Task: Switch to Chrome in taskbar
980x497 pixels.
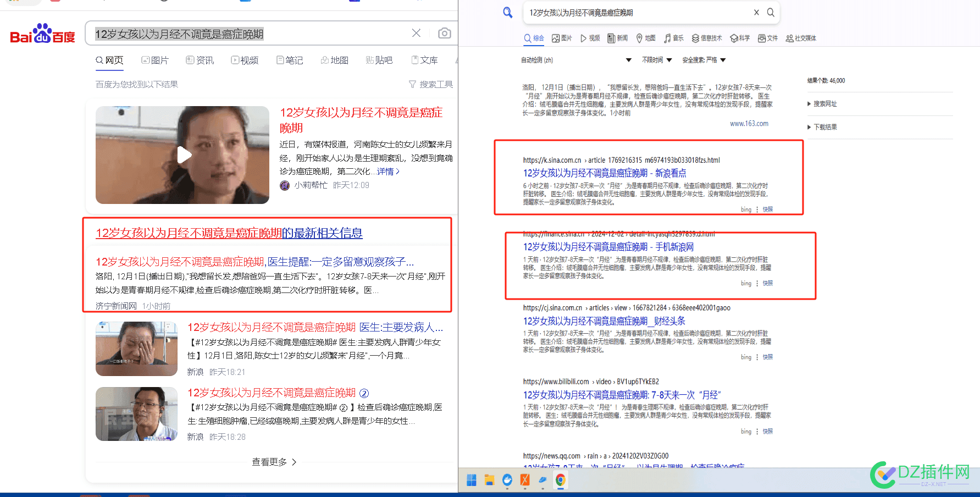Action: [560, 480]
